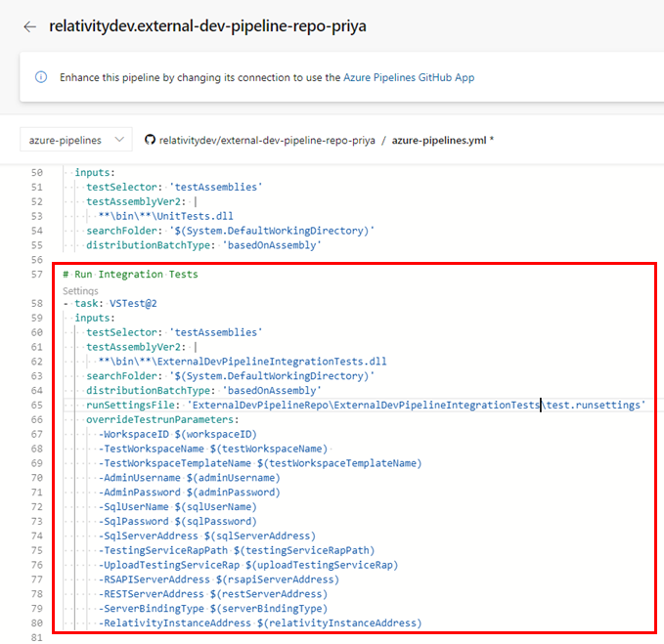
Task: Click the -RelativityInstanceAddress parameter line
Action: [260, 623]
